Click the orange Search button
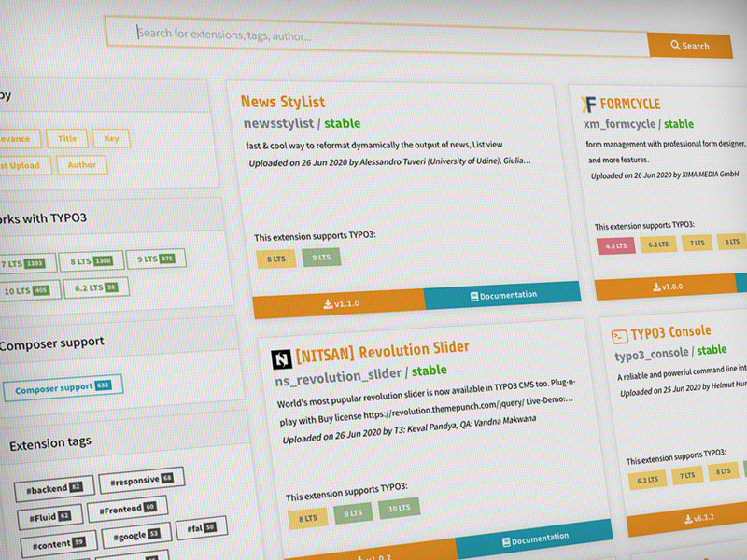 [690, 46]
